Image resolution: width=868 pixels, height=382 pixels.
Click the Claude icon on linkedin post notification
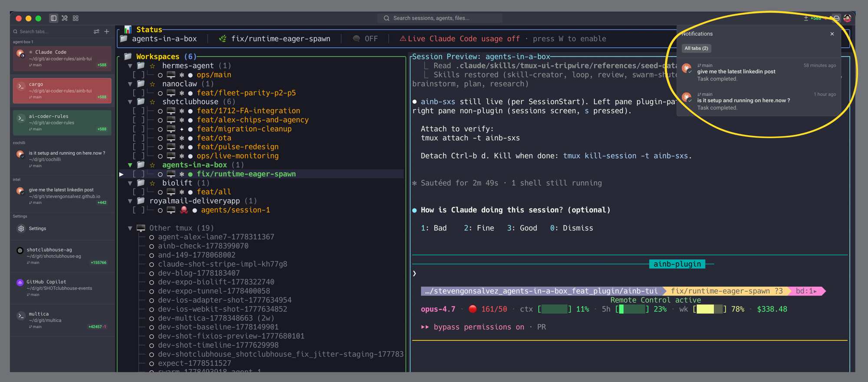click(687, 68)
